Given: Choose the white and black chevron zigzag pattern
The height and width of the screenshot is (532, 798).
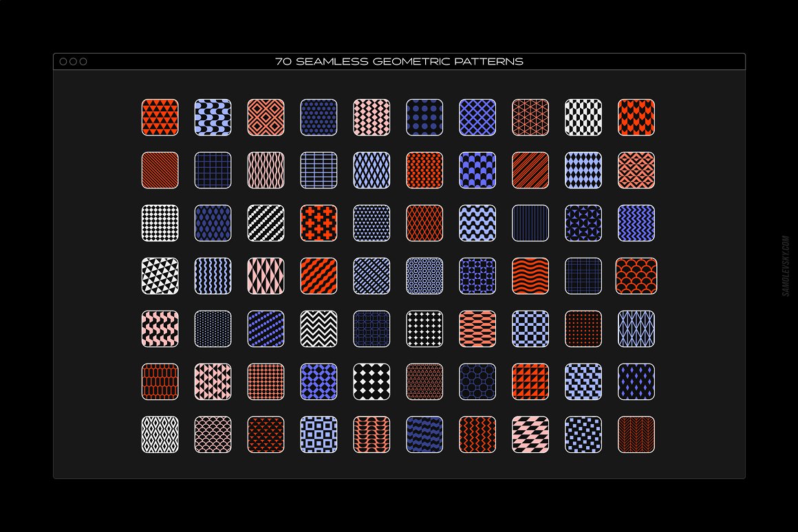Looking at the screenshot, I should pos(319,329).
